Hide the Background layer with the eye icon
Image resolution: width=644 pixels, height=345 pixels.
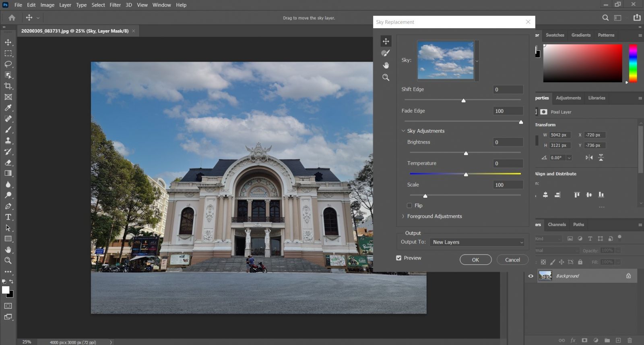(530, 276)
